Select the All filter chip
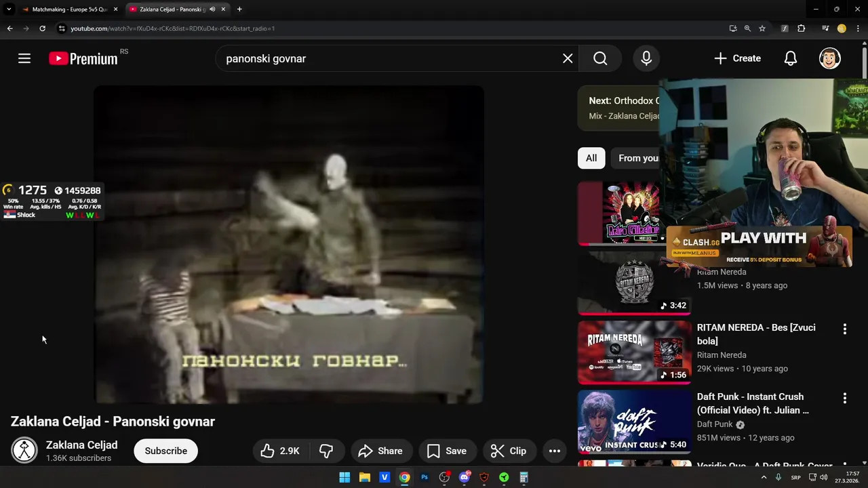 [591, 158]
